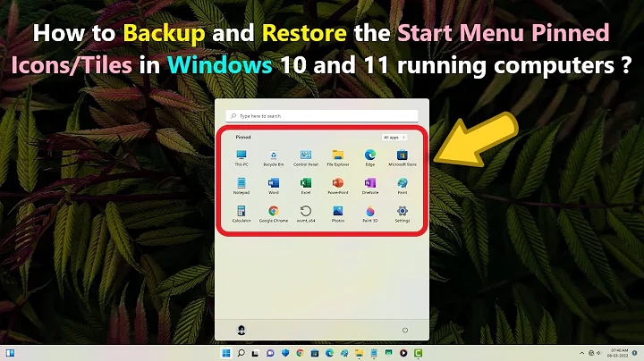Open Microsoft Store in pinned section
Image resolution: width=644 pixels, height=361 pixels.
pos(402,158)
